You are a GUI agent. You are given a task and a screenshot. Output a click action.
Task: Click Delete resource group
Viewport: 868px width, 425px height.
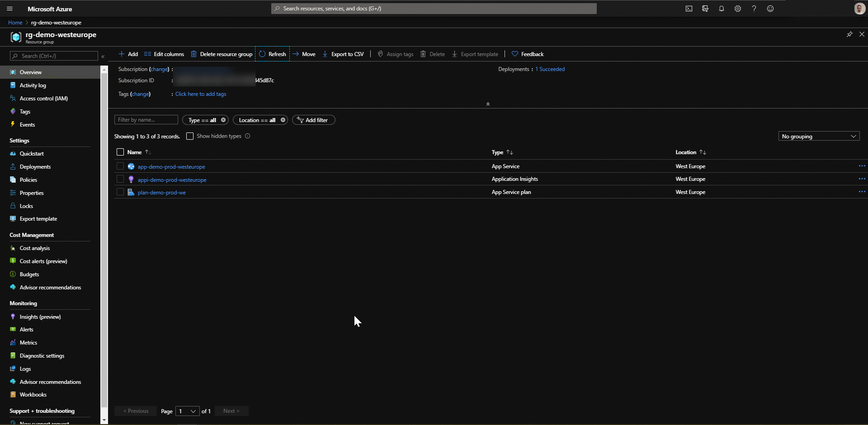[222, 54]
